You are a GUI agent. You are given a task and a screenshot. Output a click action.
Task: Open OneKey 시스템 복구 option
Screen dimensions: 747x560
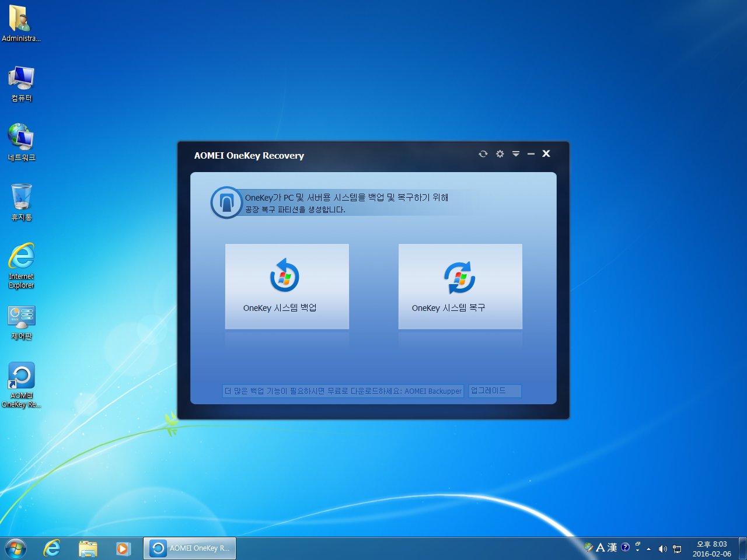460,286
